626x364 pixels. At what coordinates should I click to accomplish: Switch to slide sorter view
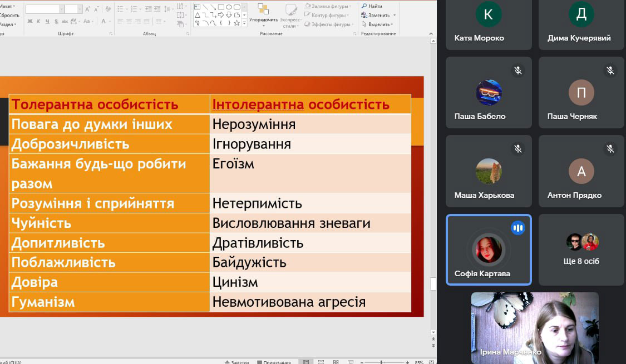click(321, 362)
